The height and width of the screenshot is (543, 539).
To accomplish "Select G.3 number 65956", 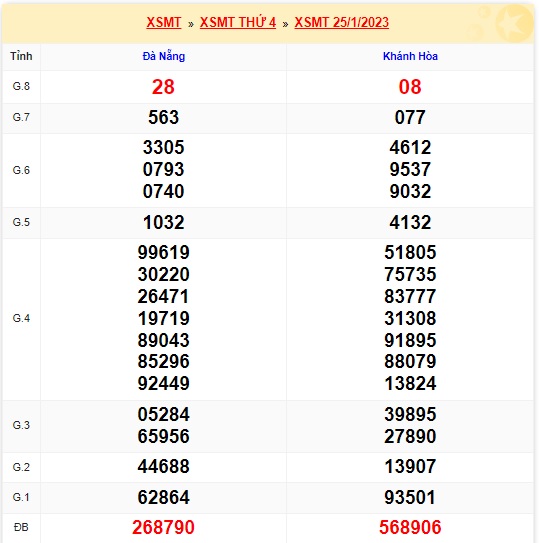I will [164, 436].
